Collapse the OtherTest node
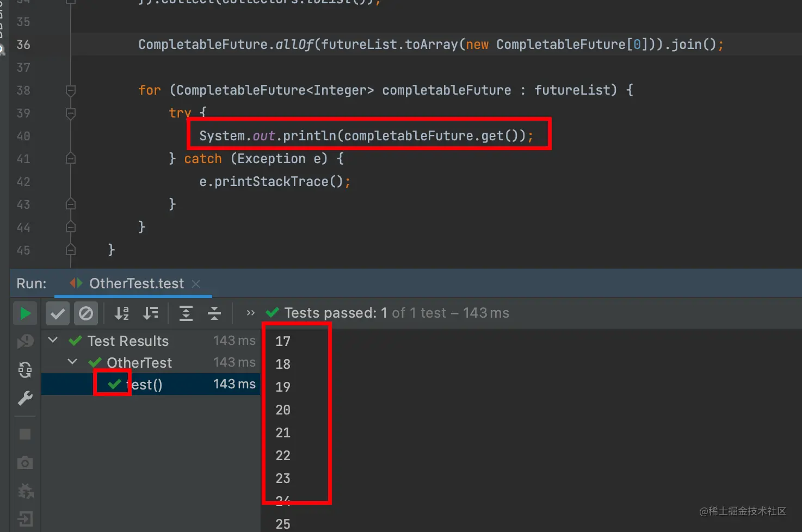The width and height of the screenshot is (802, 532). pyautogui.click(x=72, y=362)
